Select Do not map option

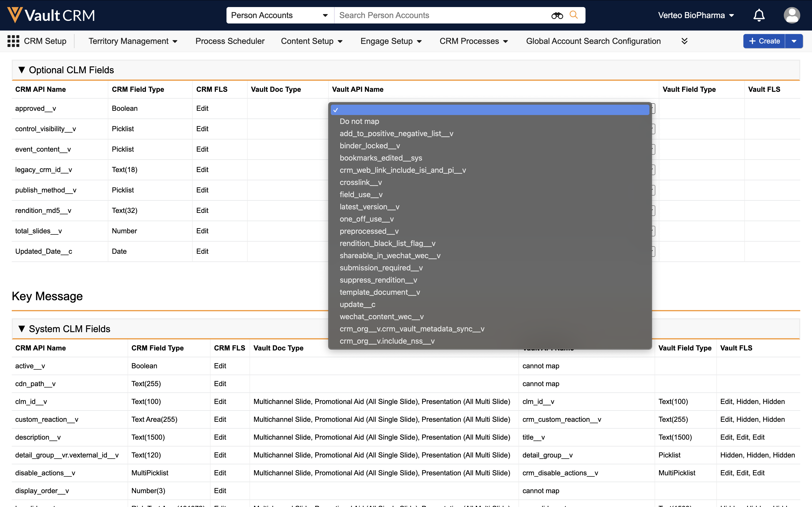click(x=359, y=121)
